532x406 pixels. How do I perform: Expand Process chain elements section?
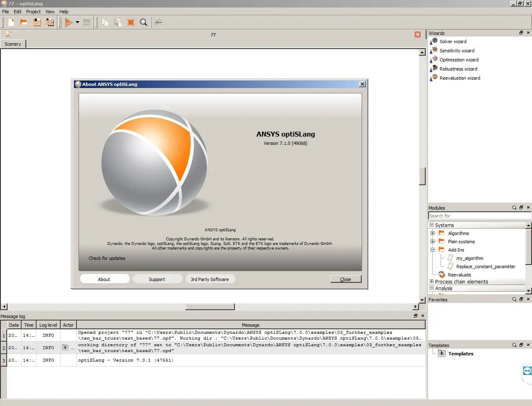[x=431, y=281]
